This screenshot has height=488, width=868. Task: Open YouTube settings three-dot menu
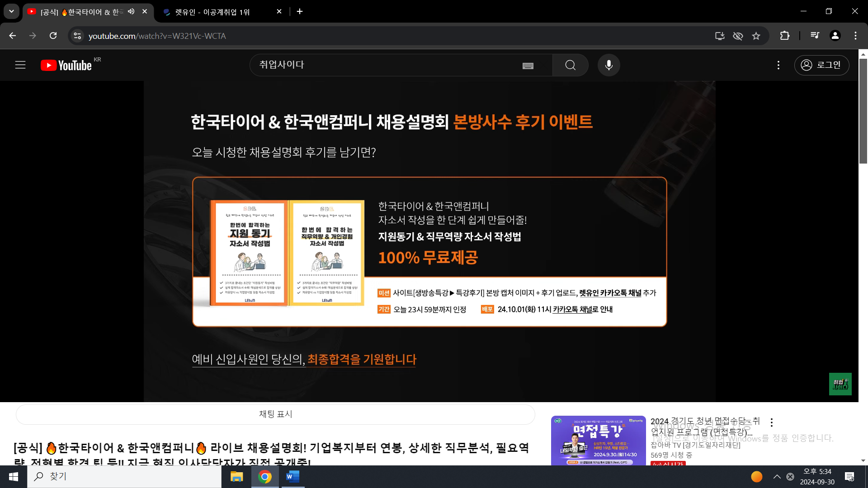click(778, 65)
